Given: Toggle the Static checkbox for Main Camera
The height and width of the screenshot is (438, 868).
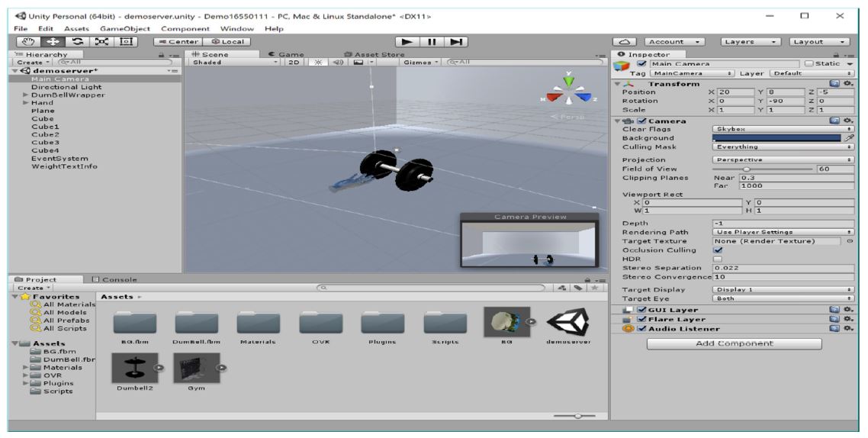Looking at the screenshot, I should coord(809,63).
